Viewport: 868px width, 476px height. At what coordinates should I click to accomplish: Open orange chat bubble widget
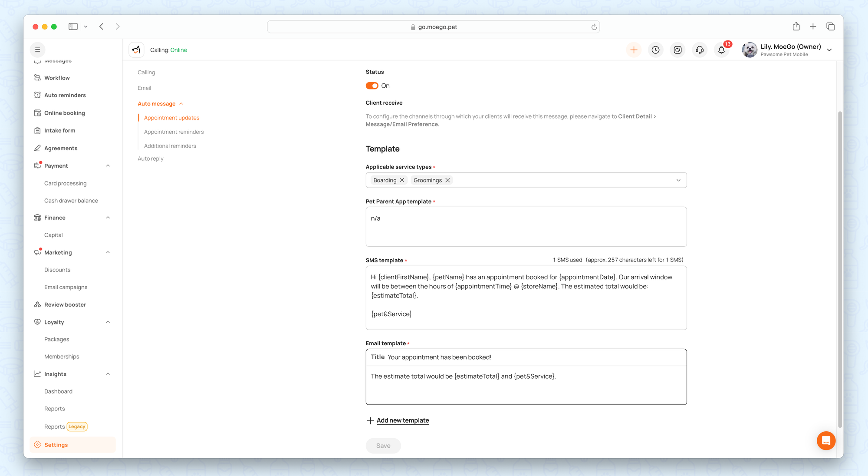click(826, 441)
